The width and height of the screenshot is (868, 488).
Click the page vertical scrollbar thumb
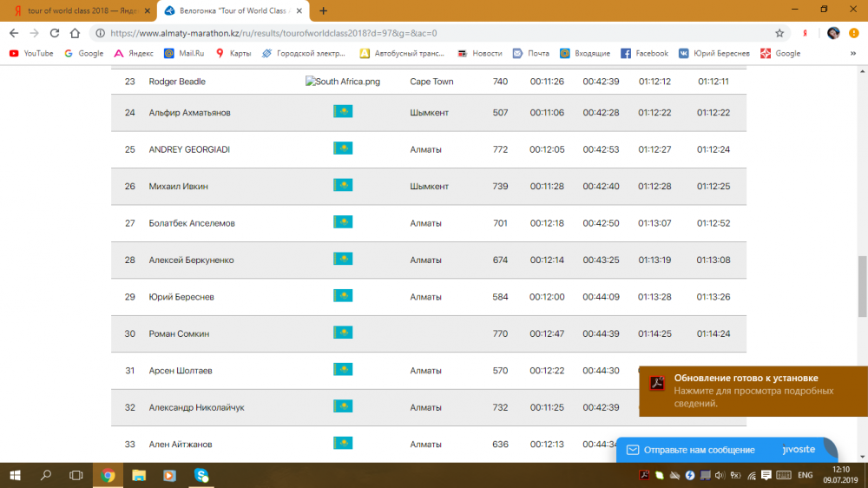[862, 278]
